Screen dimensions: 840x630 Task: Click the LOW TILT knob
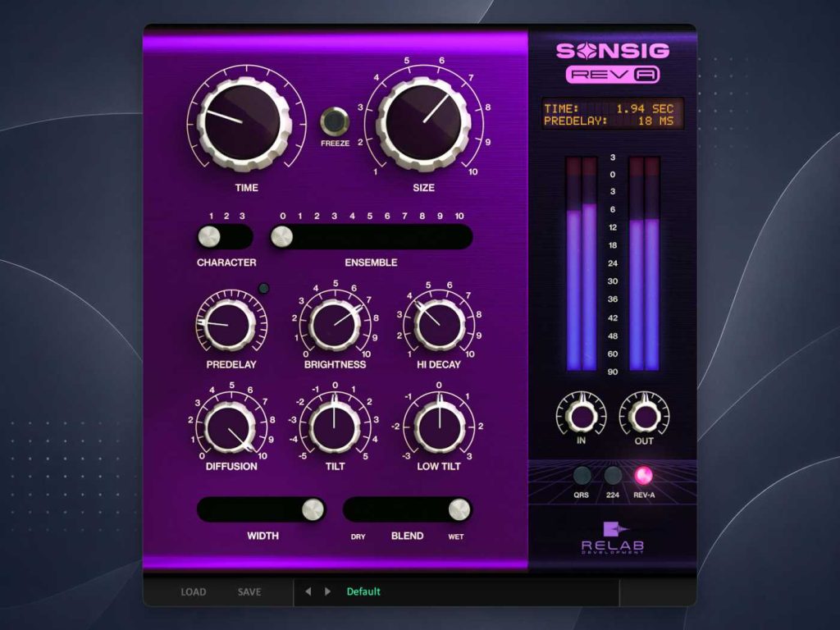(440, 427)
